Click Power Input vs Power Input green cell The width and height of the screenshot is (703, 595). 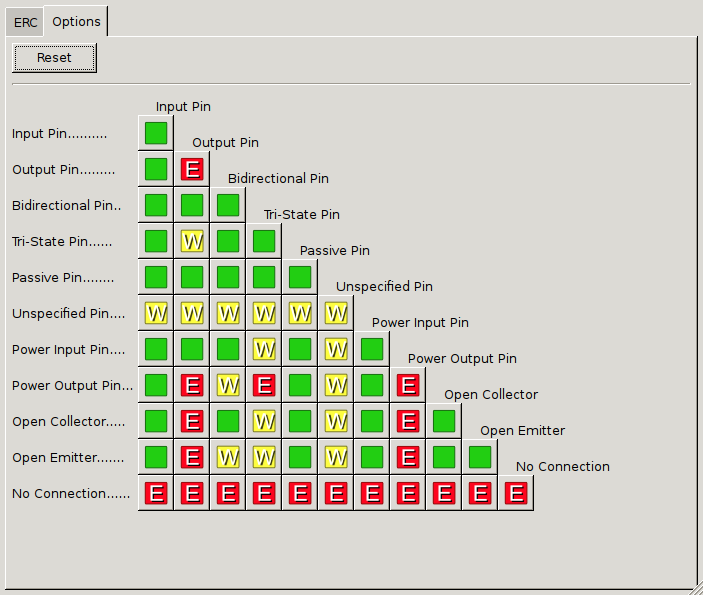372,349
